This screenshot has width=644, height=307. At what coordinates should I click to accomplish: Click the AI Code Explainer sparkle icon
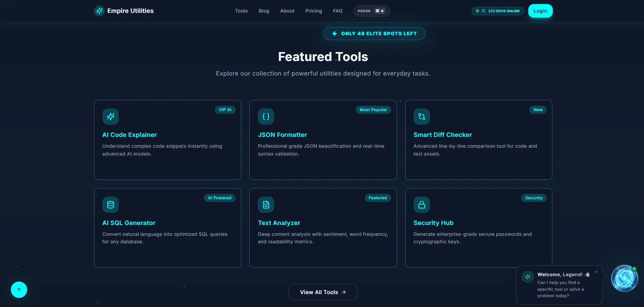(110, 116)
